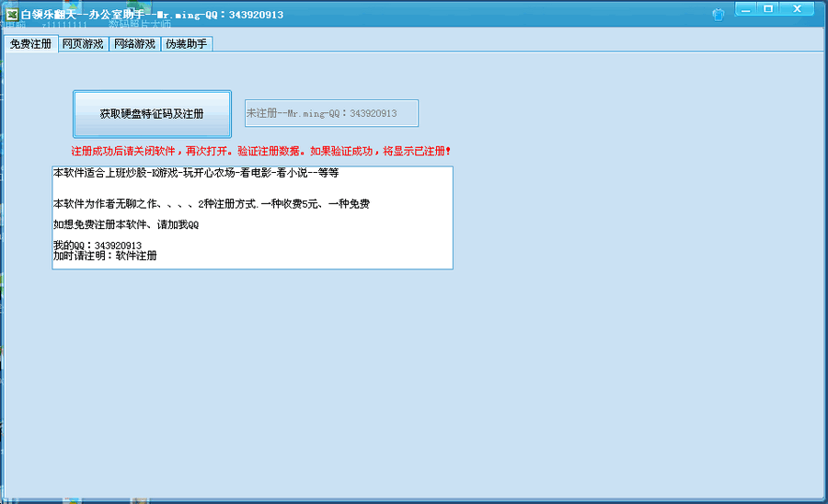Click the line 如想免费注册本软件

click(x=126, y=224)
